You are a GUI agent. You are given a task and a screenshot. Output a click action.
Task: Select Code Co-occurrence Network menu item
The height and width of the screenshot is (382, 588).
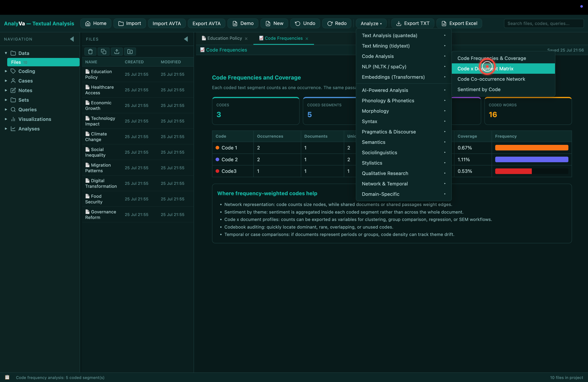[x=503, y=79]
